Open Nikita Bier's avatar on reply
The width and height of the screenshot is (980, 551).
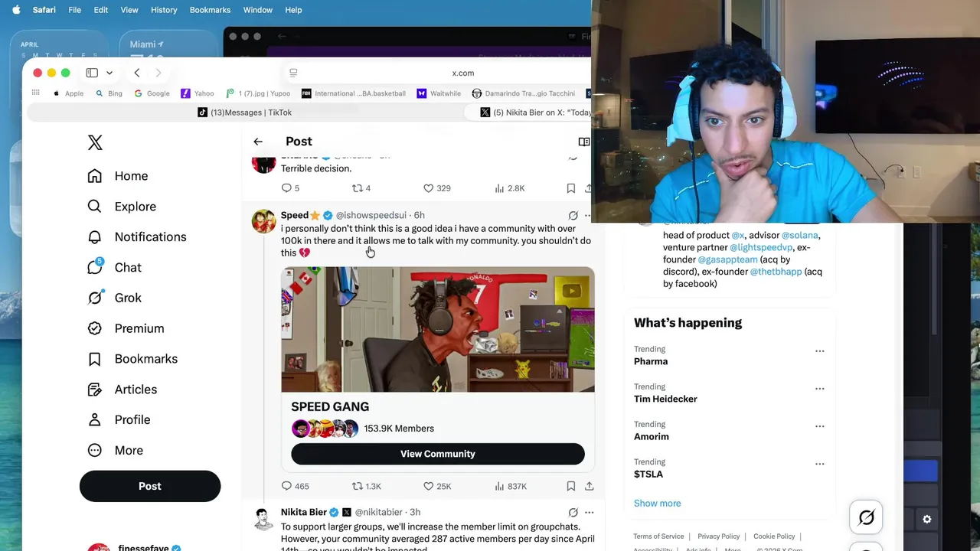click(x=264, y=518)
